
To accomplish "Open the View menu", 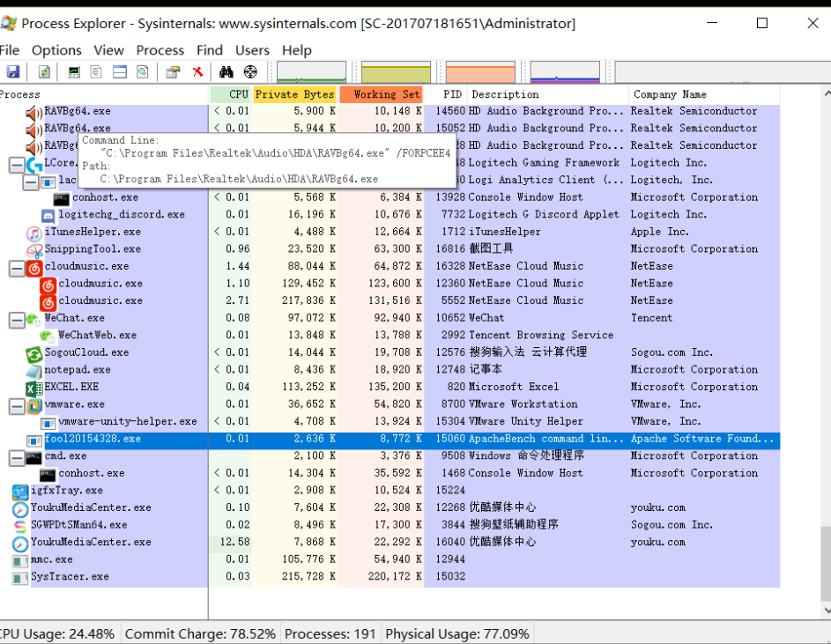I will (x=108, y=50).
